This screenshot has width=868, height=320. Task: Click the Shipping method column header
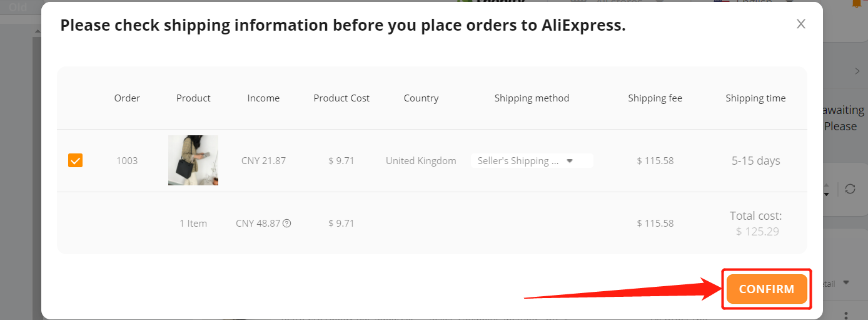[532, 98]
